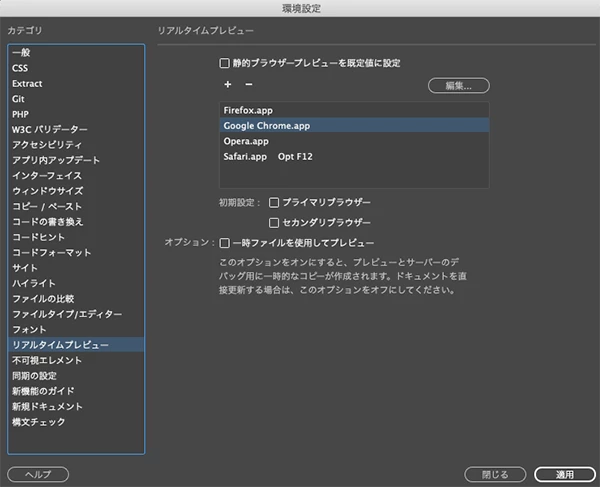Select 不可視エレメント category
The height and width of the screenshot is (487, 600).
click(x=76, y=360)
